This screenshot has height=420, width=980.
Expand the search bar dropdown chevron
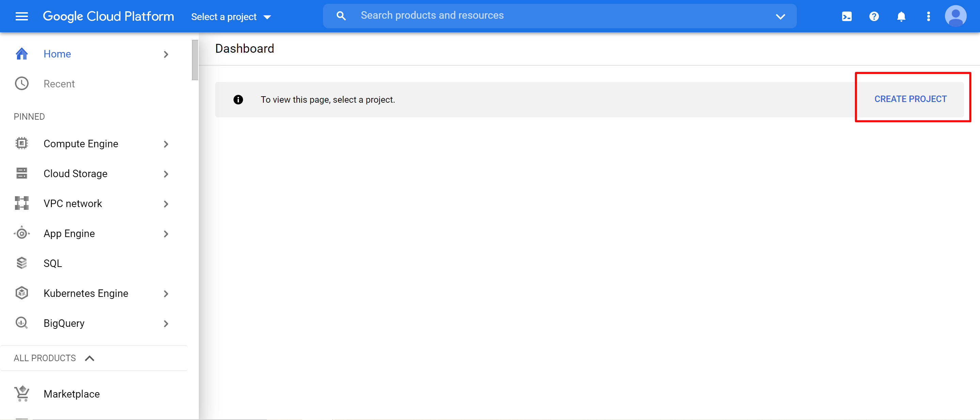[780, 16]
